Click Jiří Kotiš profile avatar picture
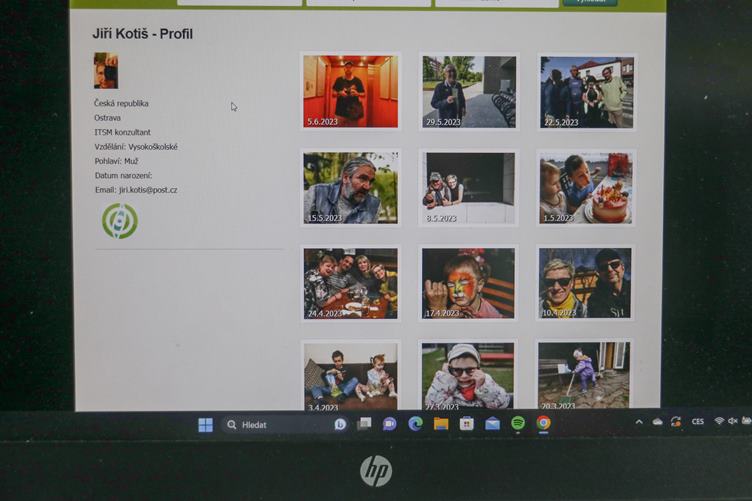Screen dimensions: 752x501 tap(106, 70)
